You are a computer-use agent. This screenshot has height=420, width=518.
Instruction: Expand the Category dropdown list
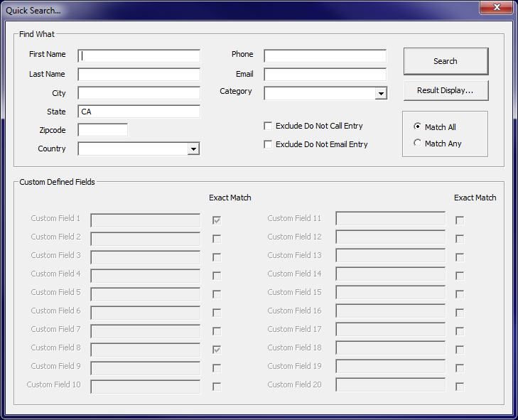[381, 94]
